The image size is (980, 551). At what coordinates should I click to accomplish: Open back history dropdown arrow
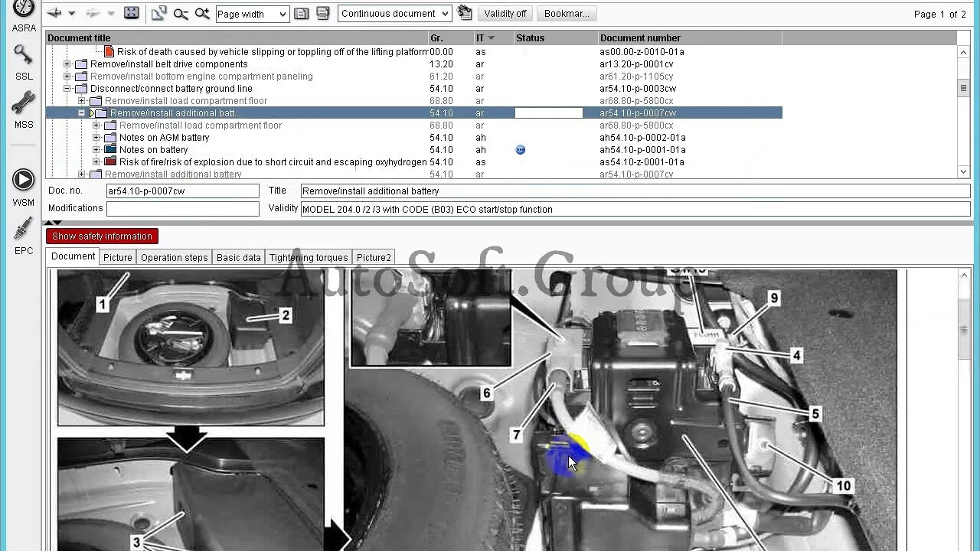click(72, 14)
